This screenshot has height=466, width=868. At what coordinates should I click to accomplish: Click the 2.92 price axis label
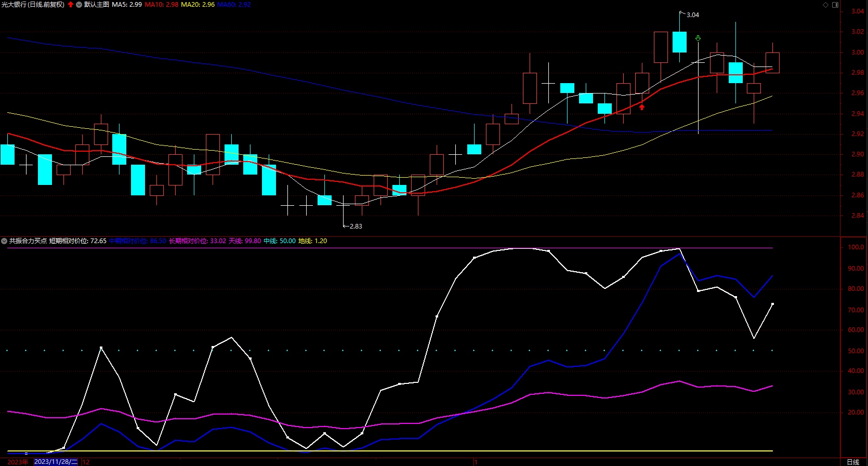(858, 134)
